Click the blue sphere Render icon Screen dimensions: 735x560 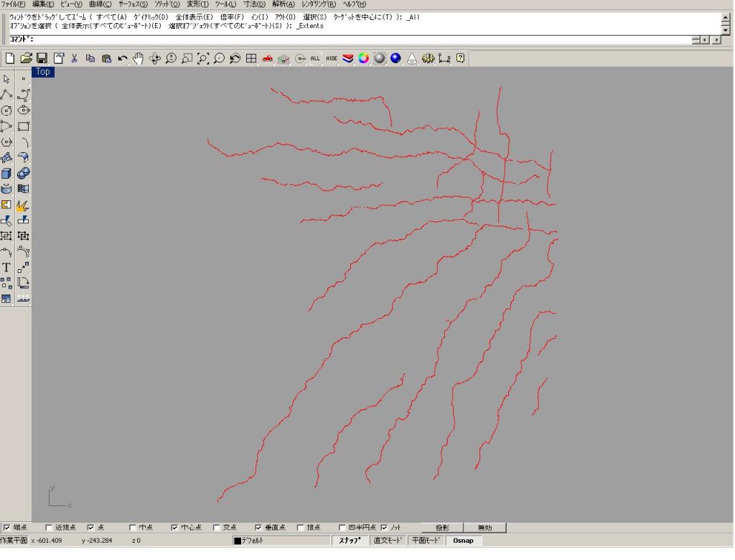(x=395, y=58)
